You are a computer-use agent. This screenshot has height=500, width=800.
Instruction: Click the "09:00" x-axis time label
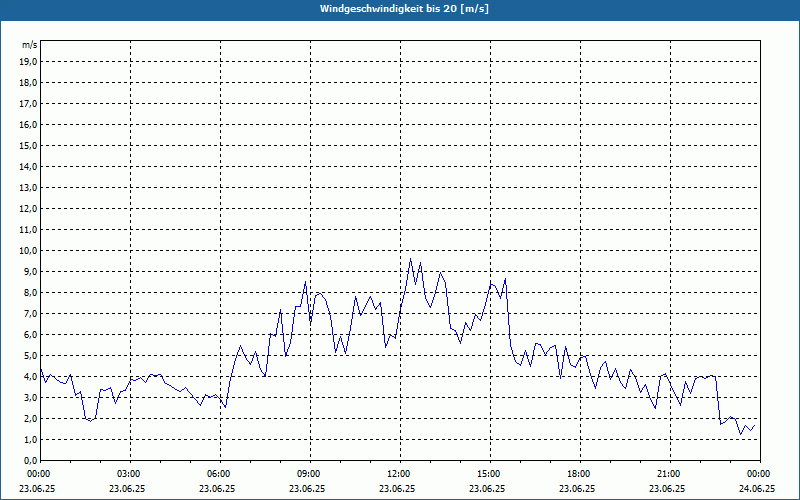(310, 474)
